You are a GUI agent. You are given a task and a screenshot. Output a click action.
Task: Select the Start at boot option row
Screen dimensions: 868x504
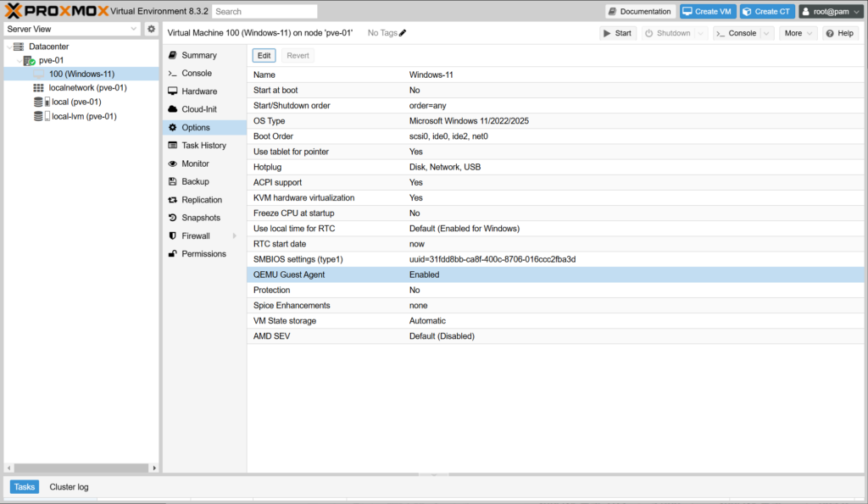coord(555,90)
